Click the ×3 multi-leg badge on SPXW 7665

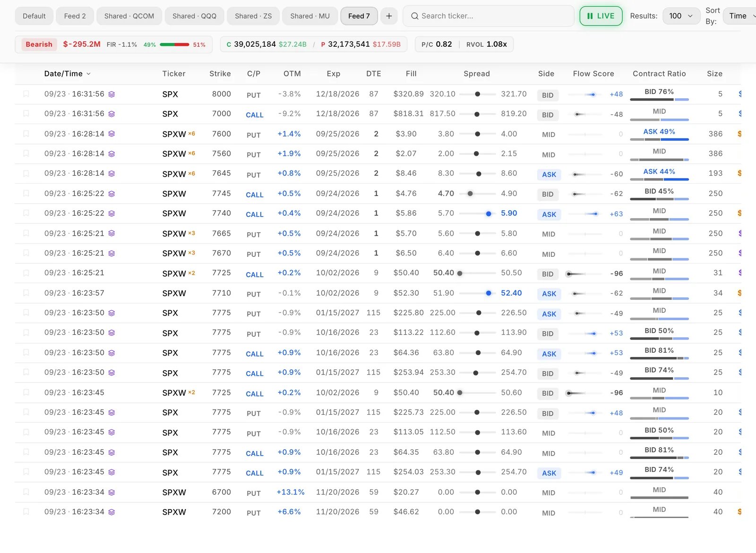point(192,233)
